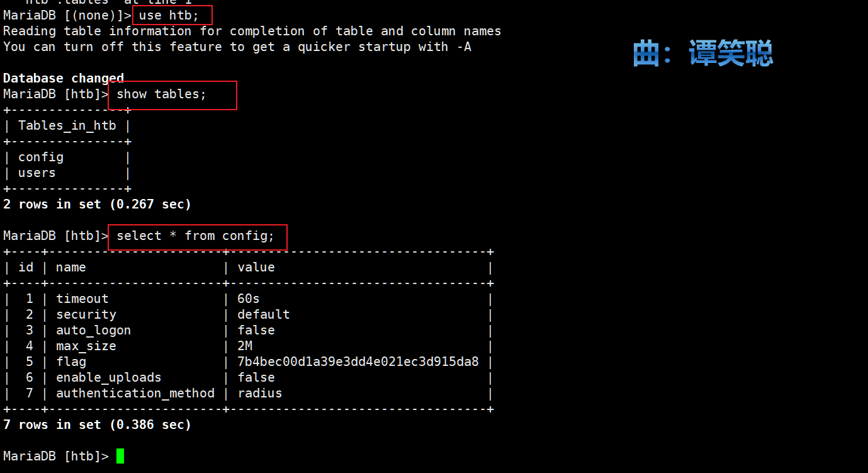Viewport: 868px width, 473px height.
Task: Click the "show tables;" command text
Action: 162,94
